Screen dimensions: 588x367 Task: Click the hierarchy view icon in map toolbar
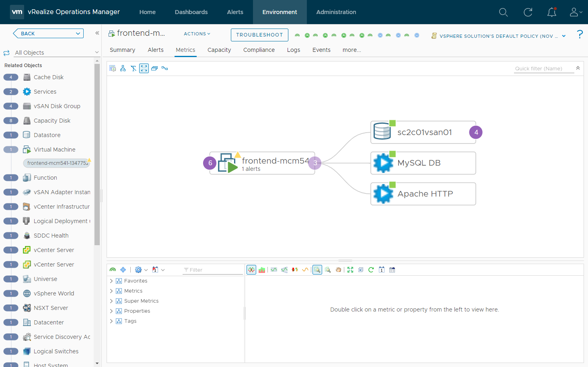pos(123,68)
